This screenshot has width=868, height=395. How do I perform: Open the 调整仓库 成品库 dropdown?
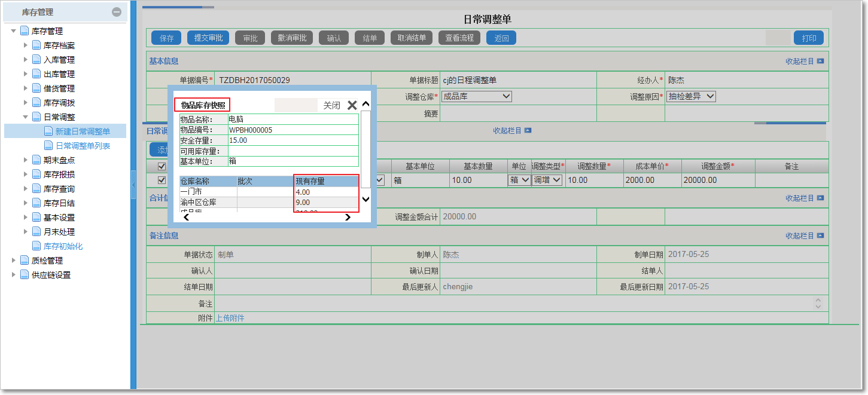[x=476, y=96]
